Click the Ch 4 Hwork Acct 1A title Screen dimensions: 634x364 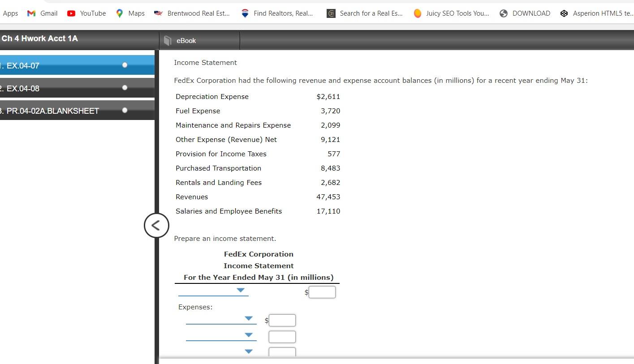(39, 39)
